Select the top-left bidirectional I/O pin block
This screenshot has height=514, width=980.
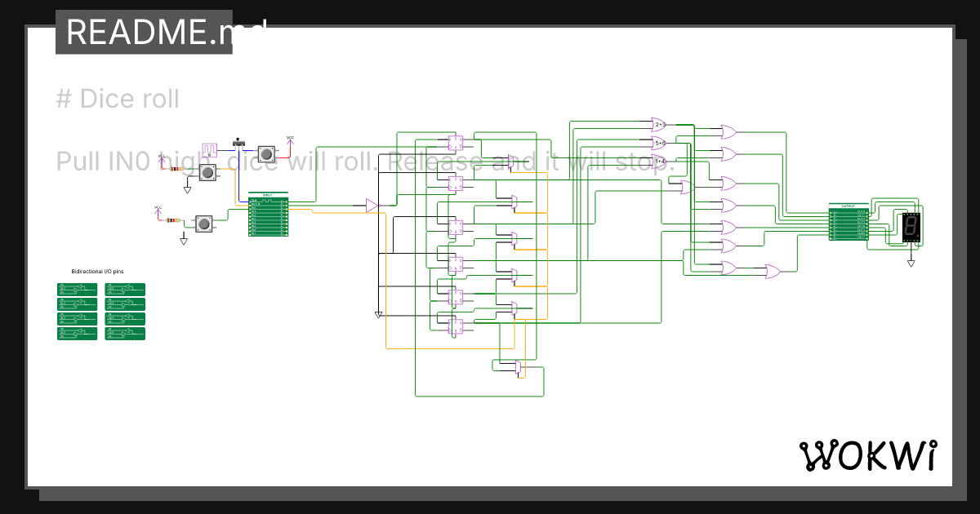77,290
